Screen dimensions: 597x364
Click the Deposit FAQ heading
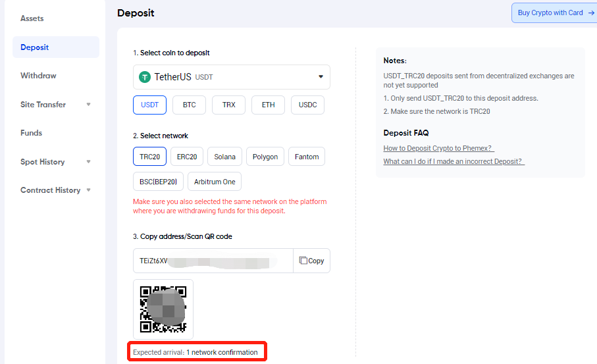click(406, 133)
